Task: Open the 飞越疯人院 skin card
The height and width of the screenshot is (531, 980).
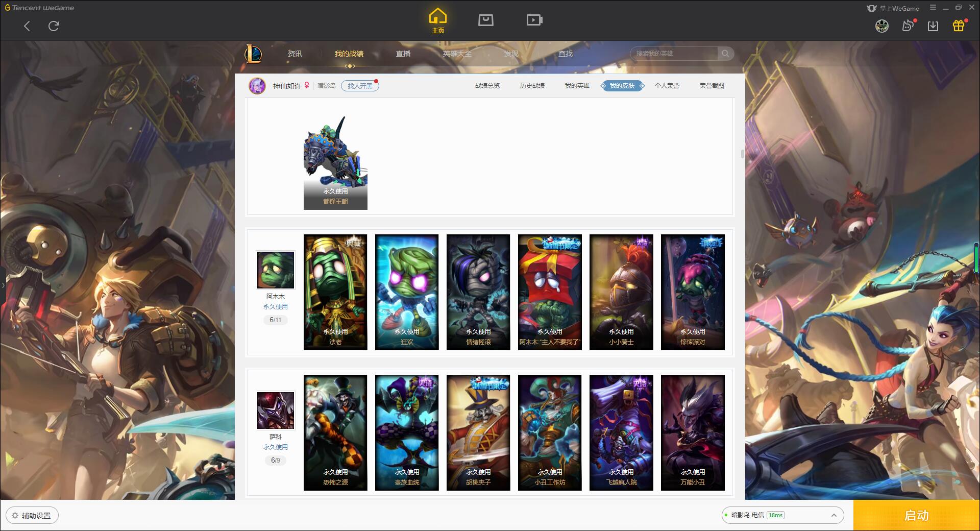Action: 621,432
